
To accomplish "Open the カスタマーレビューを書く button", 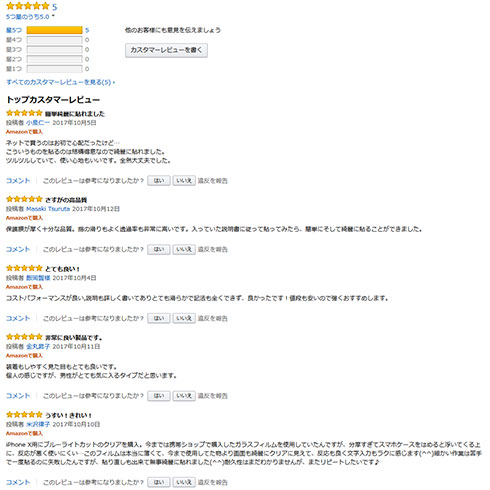I will (x=166, y=50).
